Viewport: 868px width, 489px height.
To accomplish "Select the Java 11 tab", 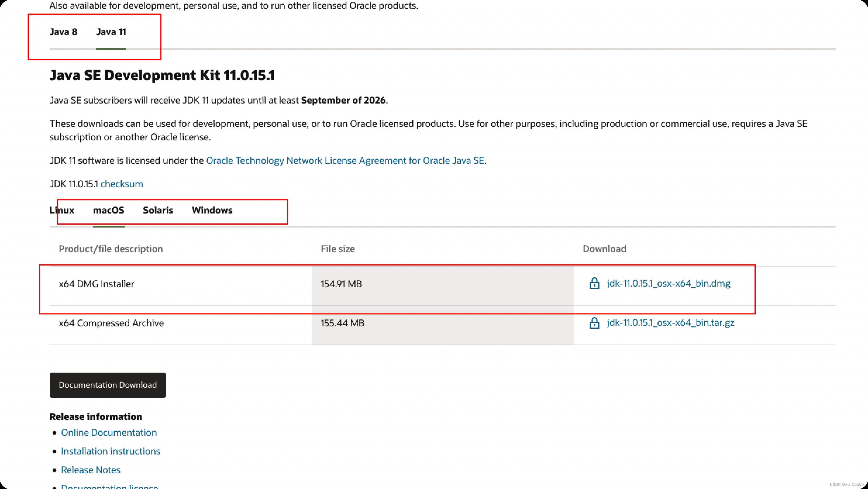I will tap(111, 32).
